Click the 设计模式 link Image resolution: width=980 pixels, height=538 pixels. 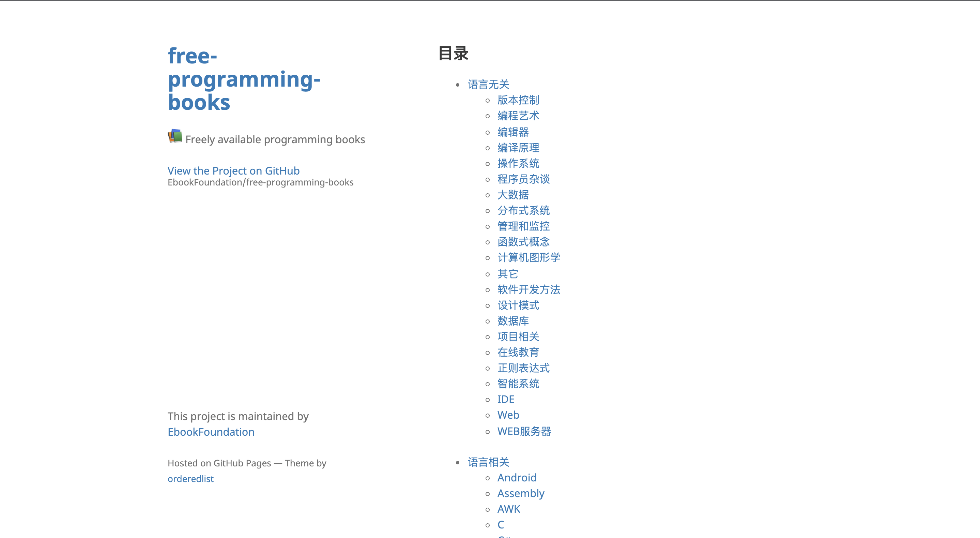click(518, 305)
